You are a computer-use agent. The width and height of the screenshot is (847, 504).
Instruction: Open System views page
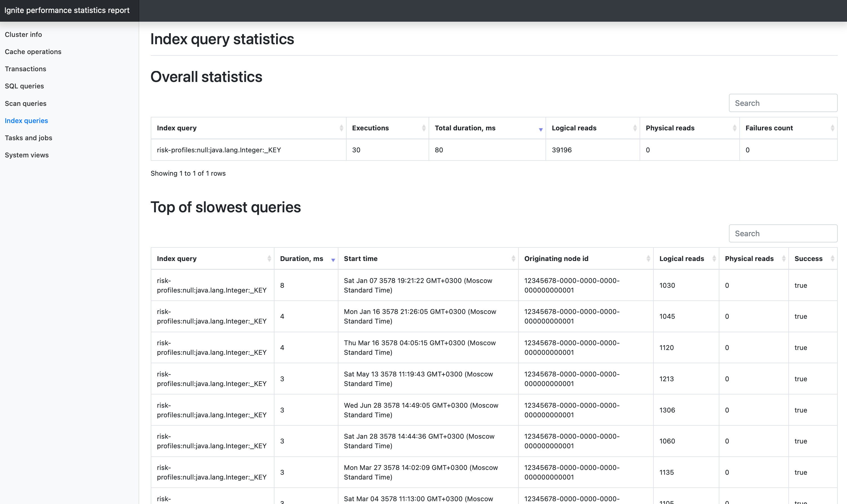click(27, 155)
